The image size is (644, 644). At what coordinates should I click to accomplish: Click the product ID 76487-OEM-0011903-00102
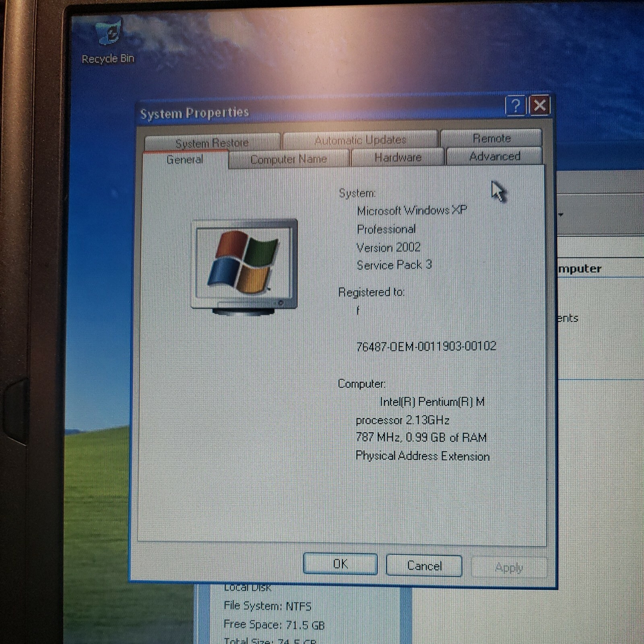[426, 346]
